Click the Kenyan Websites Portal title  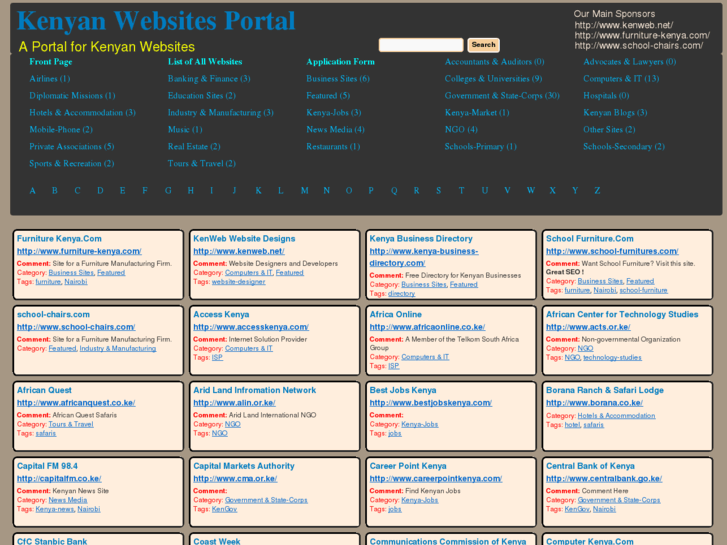[x=156, y=21]
